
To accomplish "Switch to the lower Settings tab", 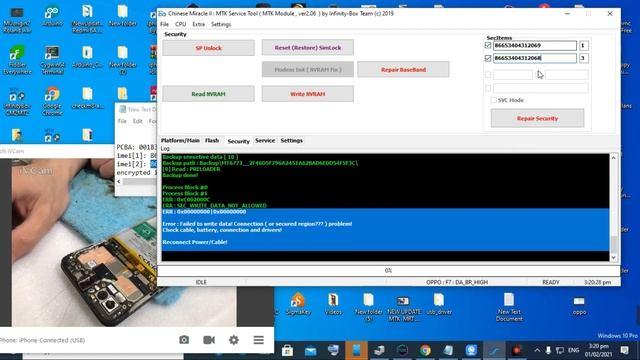I will coord(291,140).
